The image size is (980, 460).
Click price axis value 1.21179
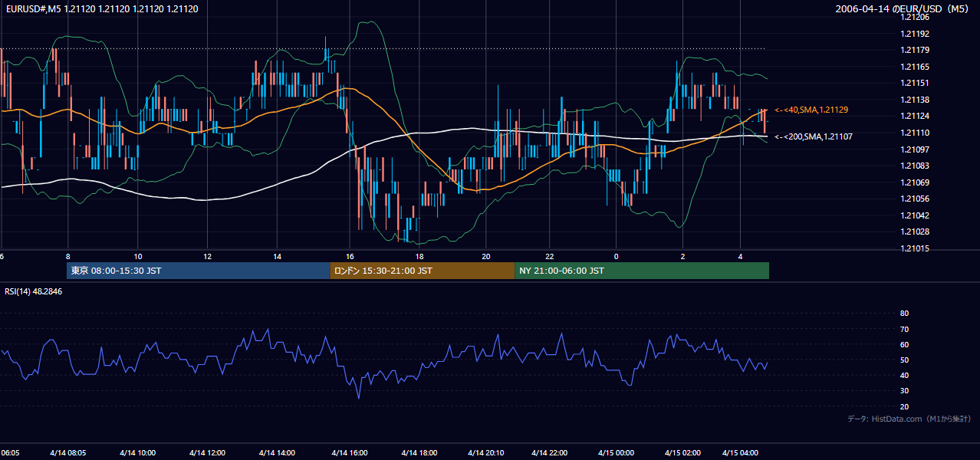tap(916, 51)
